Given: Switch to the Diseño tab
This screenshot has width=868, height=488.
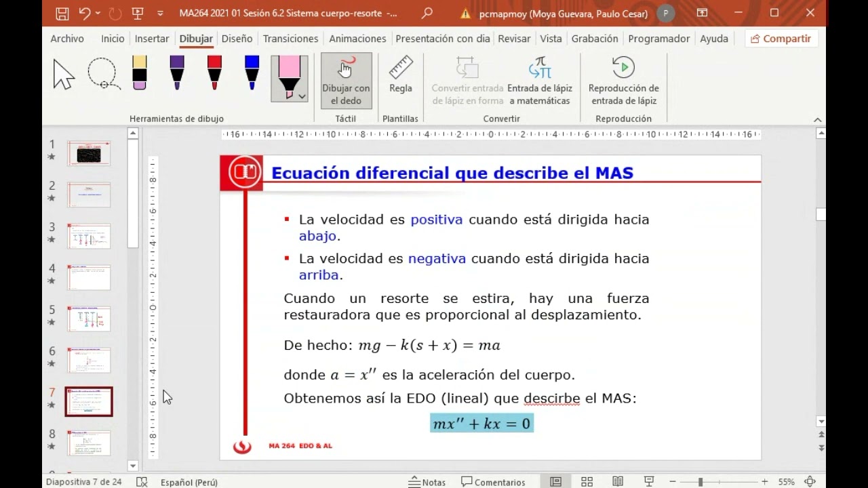Looking at the screenshot, I should [237, 39].
